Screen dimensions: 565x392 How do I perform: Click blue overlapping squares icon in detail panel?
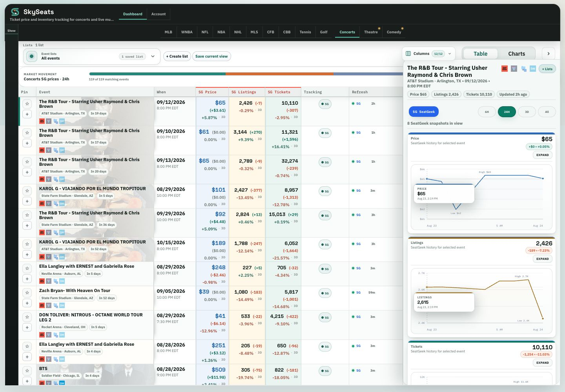523,69
